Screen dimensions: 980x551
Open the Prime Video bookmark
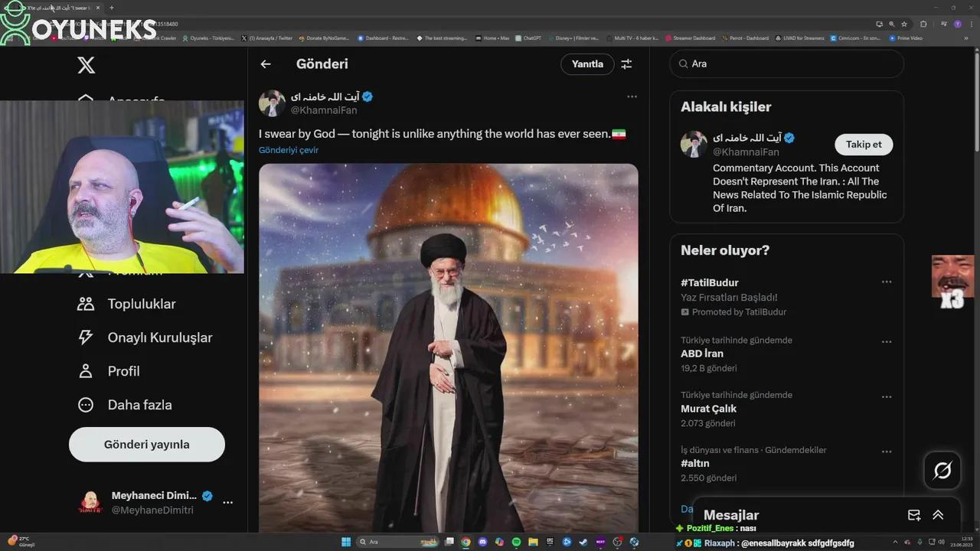tap(906, 37)
